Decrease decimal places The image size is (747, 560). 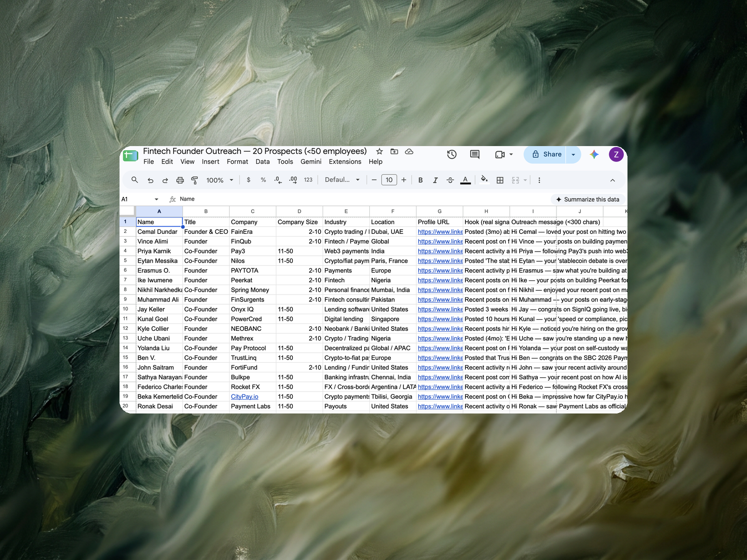tap(278, 180)
